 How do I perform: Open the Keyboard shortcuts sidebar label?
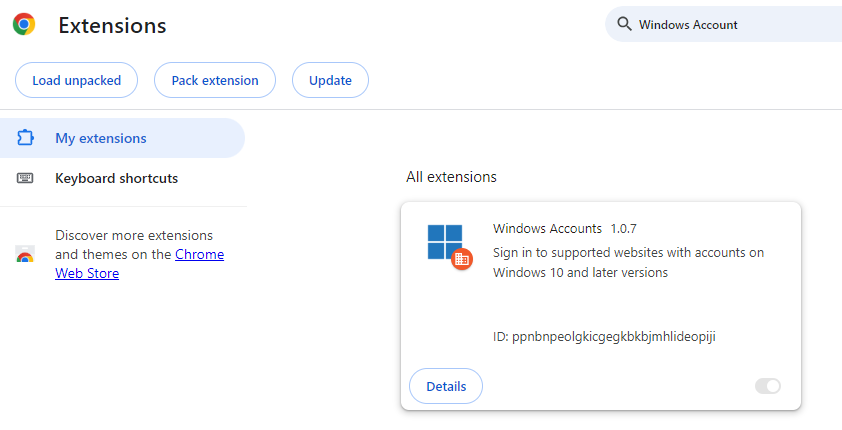(x=116, y=178)
